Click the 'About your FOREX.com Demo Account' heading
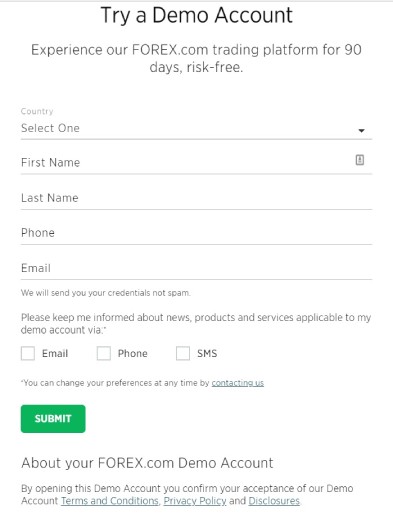Image resolution: width=393 pixels, height=515 pixels. click(147, 463)
